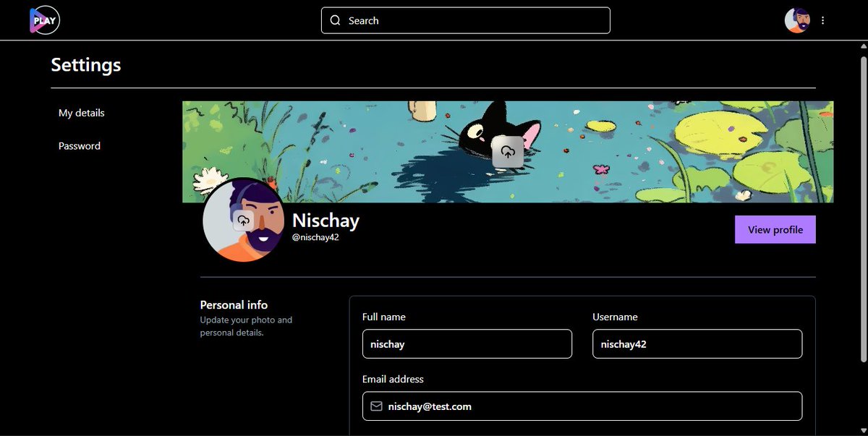Edit the Full name field
The image size is (868, 436).
pos(467,344)
